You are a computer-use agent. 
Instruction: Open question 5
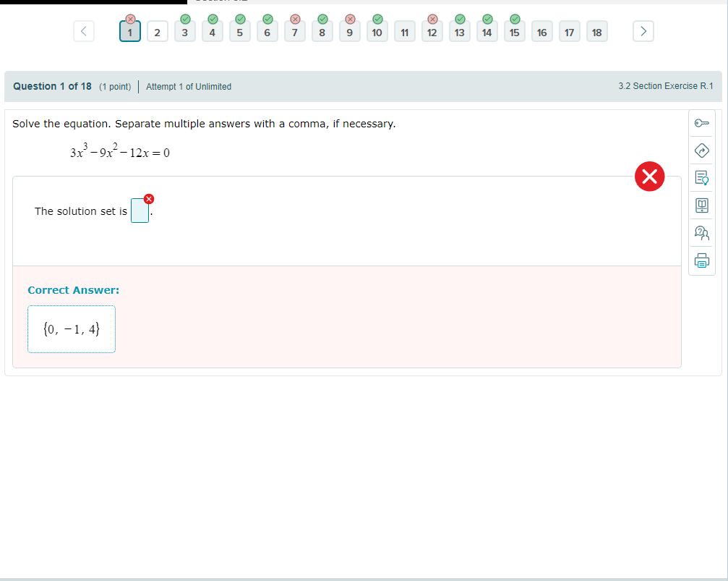point(239,32)
